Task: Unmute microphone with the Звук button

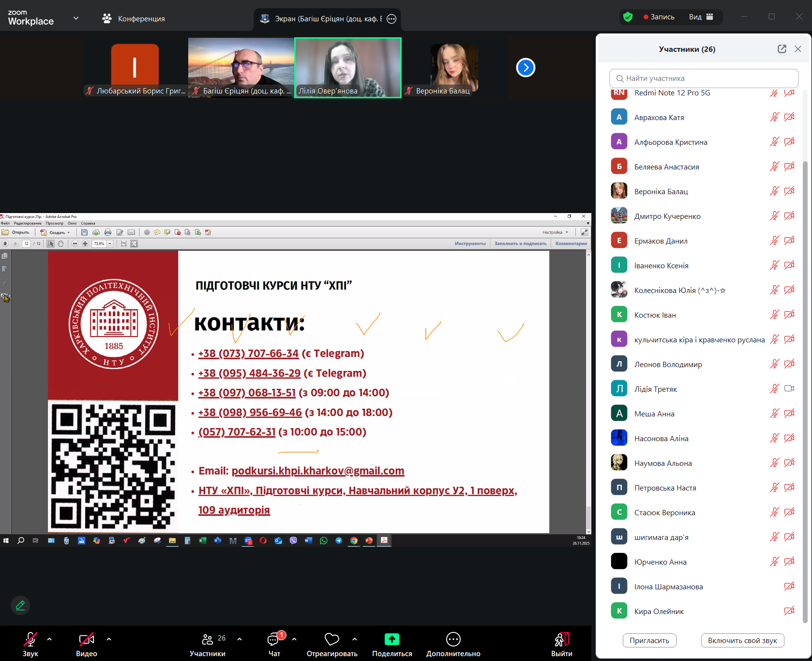Action: tap(30, 645)
